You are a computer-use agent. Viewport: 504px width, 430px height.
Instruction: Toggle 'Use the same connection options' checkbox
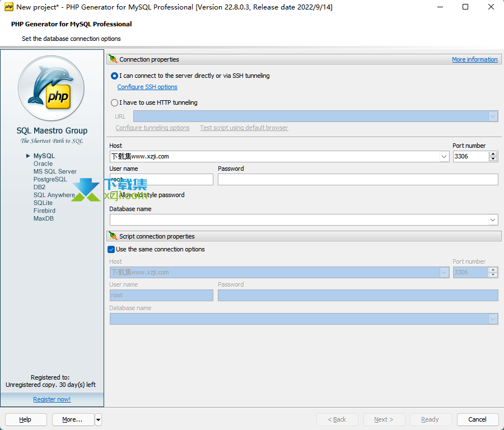pos(111,249)
